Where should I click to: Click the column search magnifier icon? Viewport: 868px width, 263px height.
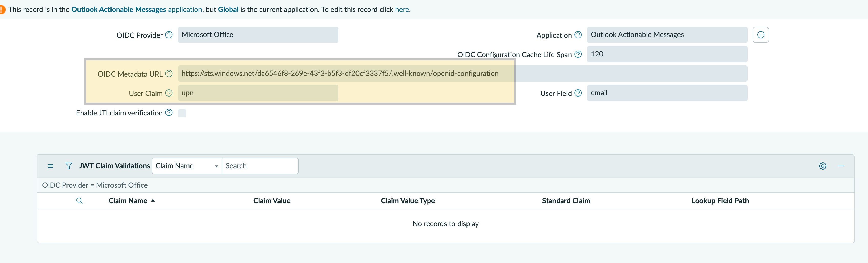(x=80, y=201)
